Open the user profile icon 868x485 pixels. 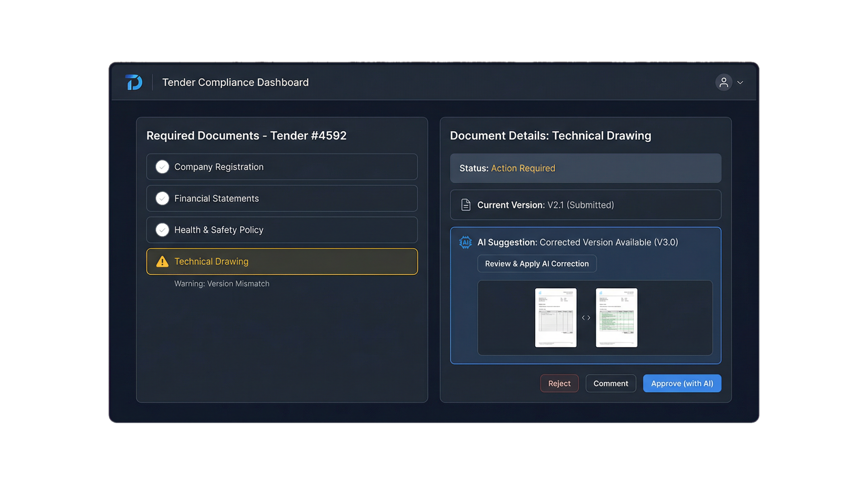click(x=724, y=82)
